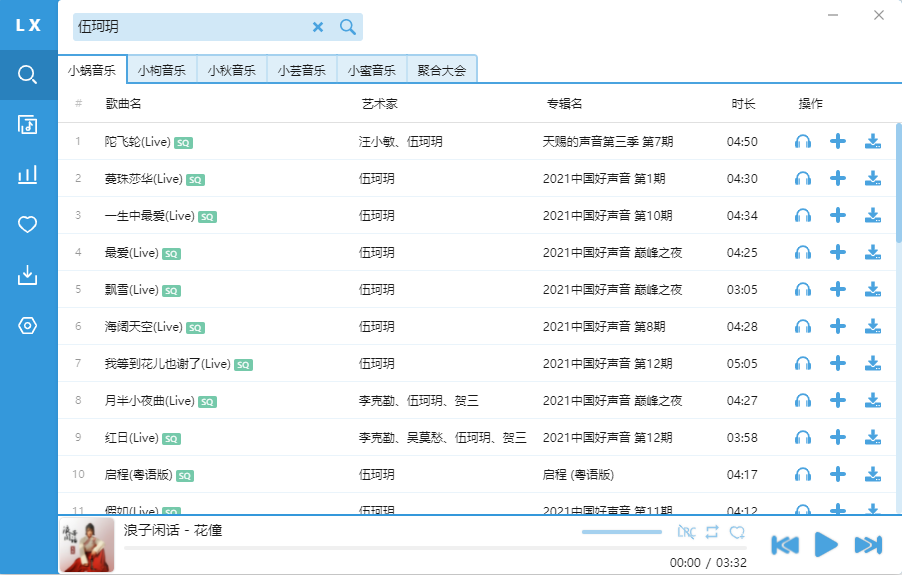Open settings hexagon icon in the sidebar

tap(28, 326)
